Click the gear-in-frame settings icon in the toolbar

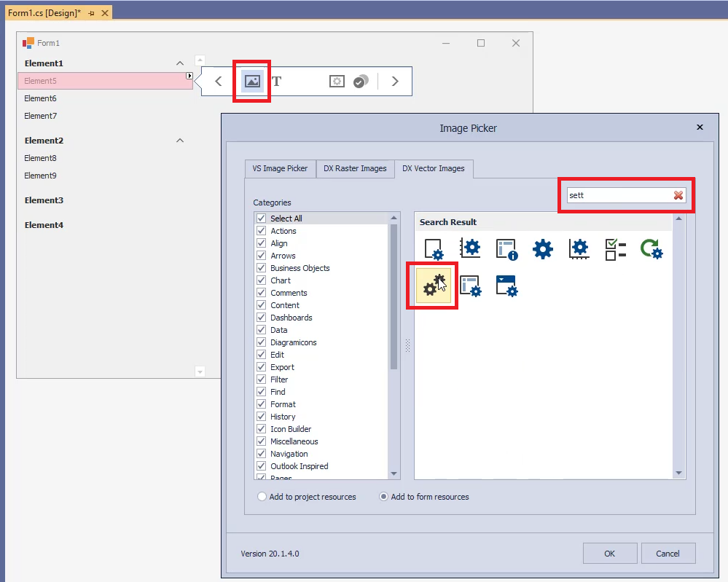(x=337, y=82)
